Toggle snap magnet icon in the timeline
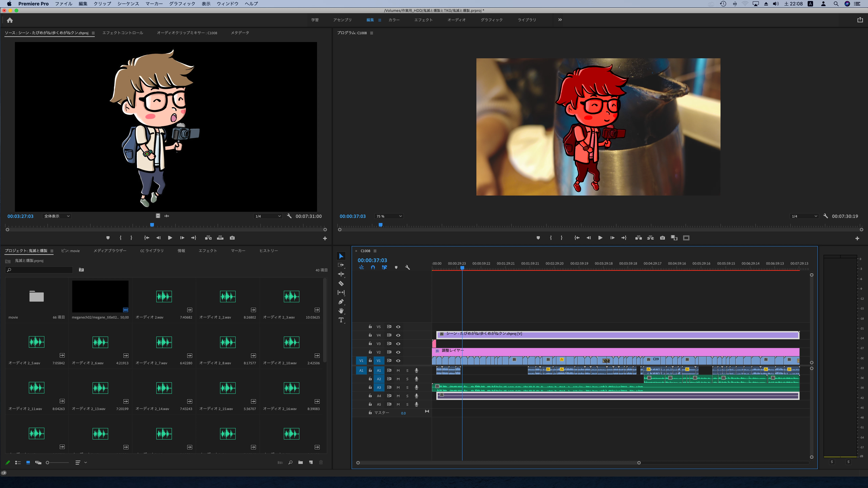 (x=373, y=267)
